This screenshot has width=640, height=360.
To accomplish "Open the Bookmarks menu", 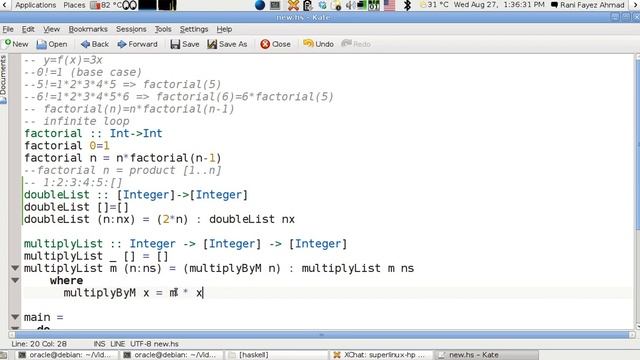I will click(x=88, y=29).
